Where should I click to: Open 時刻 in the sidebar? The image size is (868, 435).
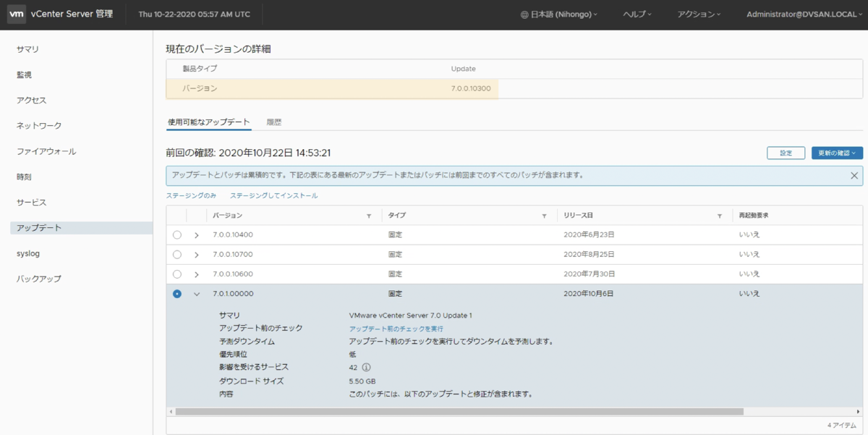pos(24,177)
